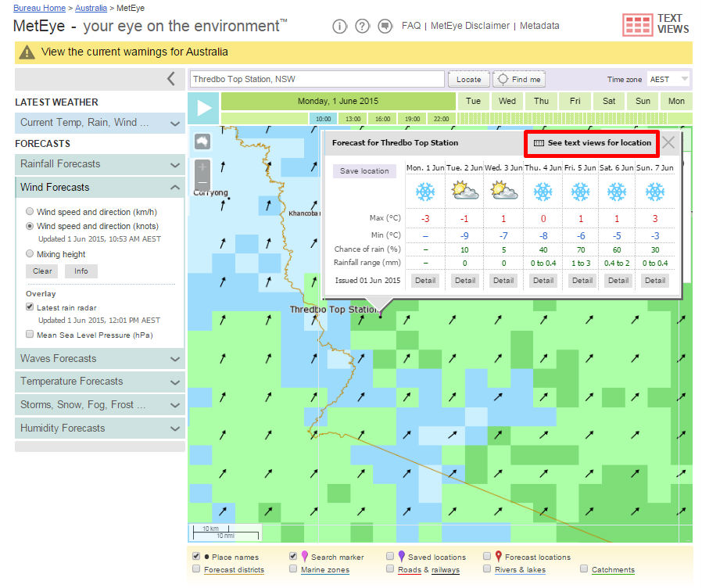
Task: Collapse the left sidebar panel arrow
Action: (x=171, y=79)
